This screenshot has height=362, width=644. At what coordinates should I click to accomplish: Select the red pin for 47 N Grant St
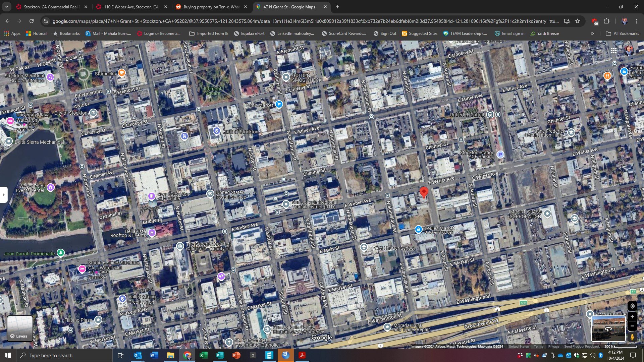pyautogui.click(x=424, y=193)
